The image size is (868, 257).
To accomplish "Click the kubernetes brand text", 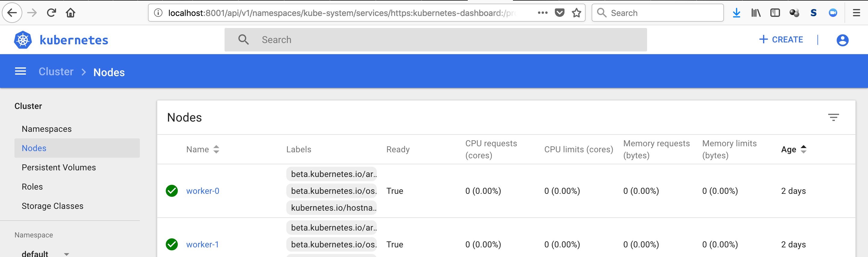I will coord(74,40).
